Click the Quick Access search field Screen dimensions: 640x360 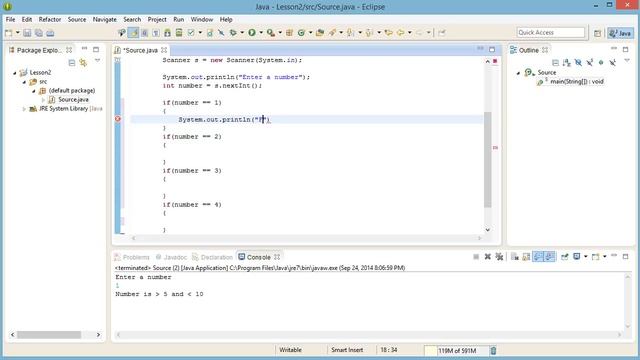(551, 32)
